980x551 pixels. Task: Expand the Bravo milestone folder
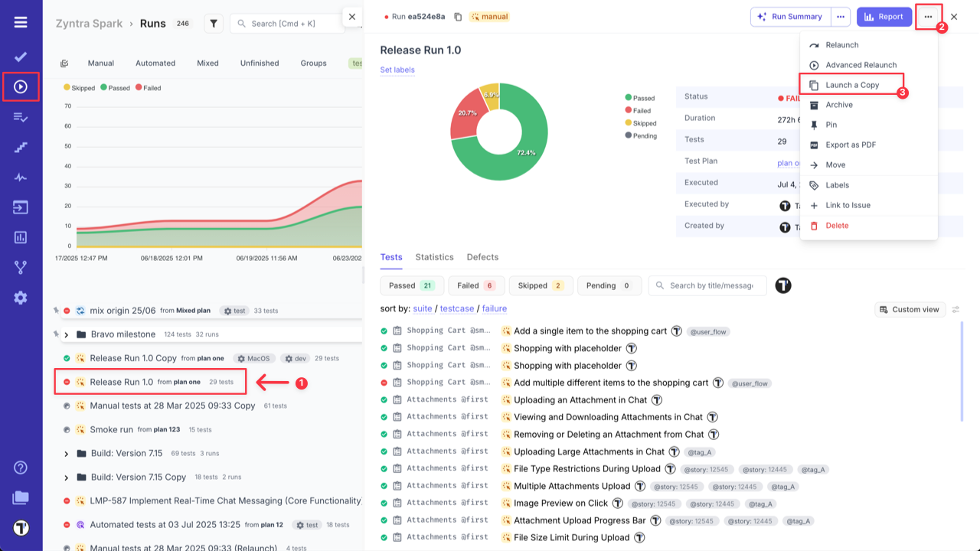tap(67, 334)
